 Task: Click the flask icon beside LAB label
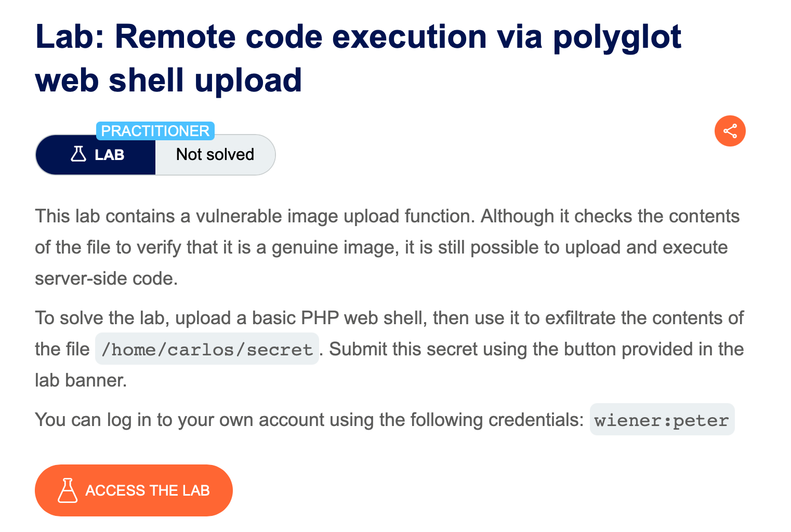78,154
